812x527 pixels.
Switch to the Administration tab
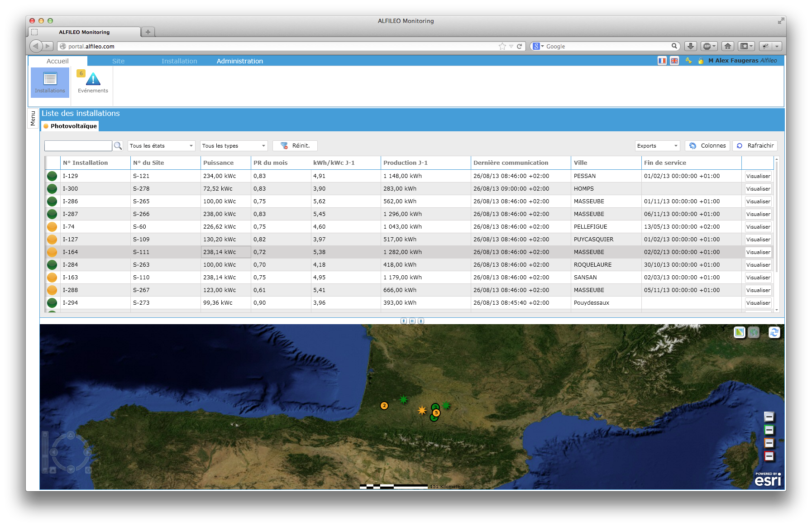(x=240, y=61)
